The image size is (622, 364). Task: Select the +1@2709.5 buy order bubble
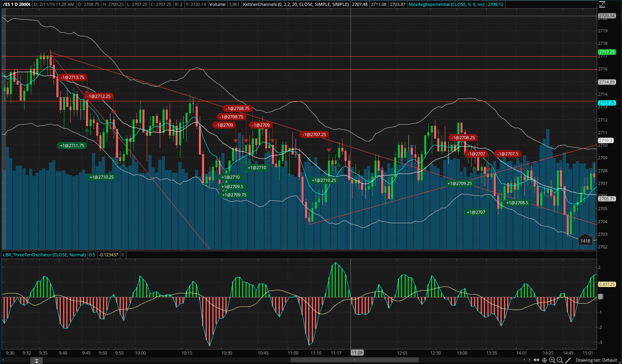point(232,187)
